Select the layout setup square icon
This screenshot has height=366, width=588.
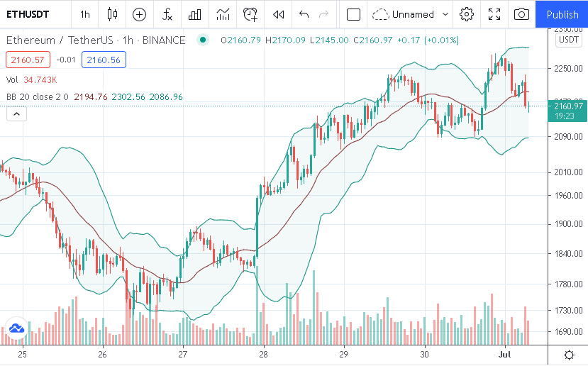pos(353,14)
